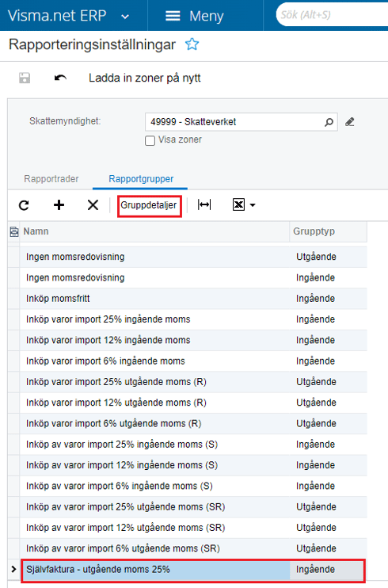Open the Visma.net ERP dropdown chevron
The image size is (388, 588).
click(x=125, y=17)
